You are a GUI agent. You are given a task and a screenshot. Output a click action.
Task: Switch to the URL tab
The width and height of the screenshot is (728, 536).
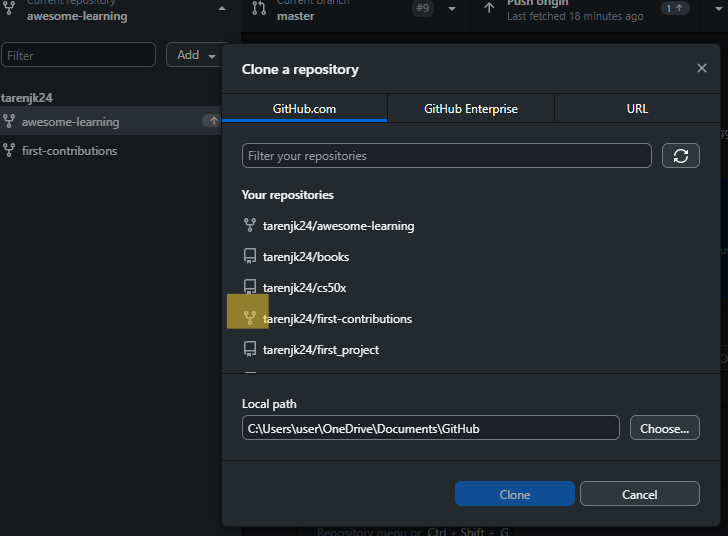(x=637, y=109)
